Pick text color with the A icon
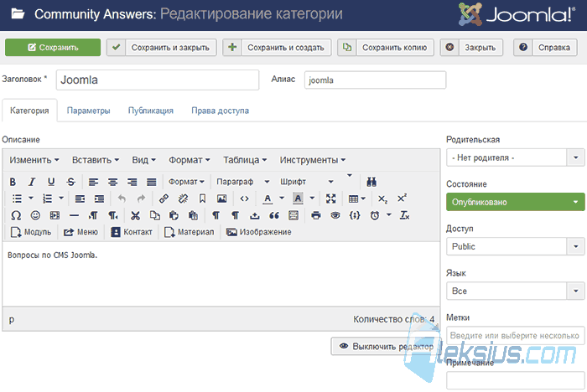The width and height of the screenshot is (587, 392). 268,199
